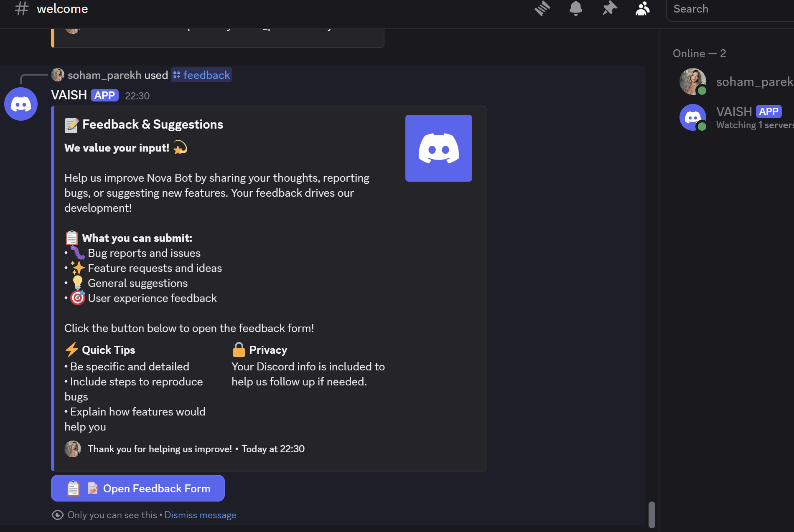Click the welcome channel hash icon
This screenshot has height=532, width=794.
(21, 8)
